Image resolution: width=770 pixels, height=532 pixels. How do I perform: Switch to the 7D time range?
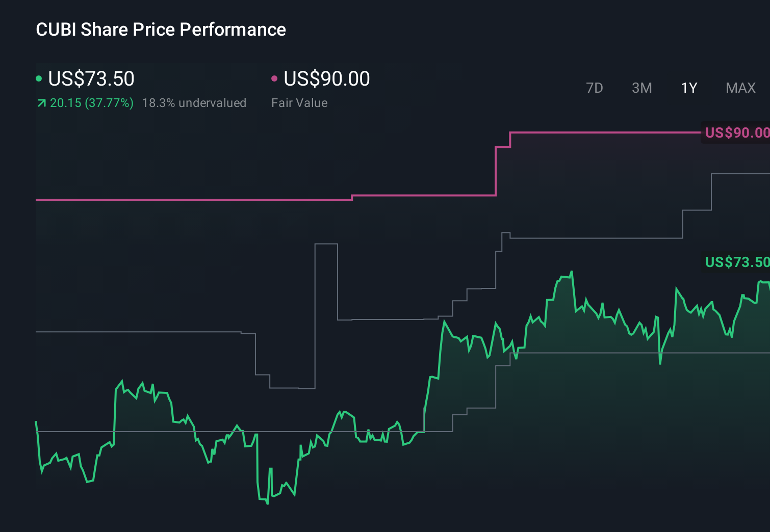click(x=595, y=88)
